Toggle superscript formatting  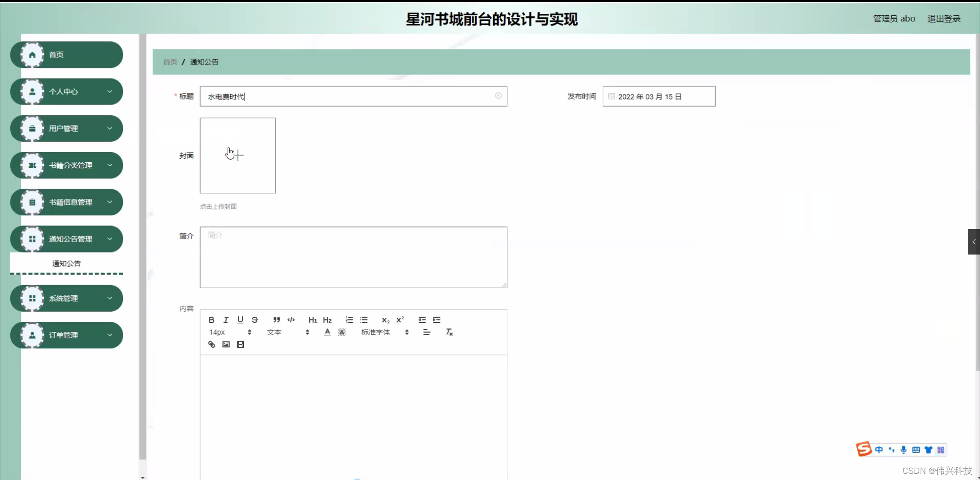click(x=400, y=320)
